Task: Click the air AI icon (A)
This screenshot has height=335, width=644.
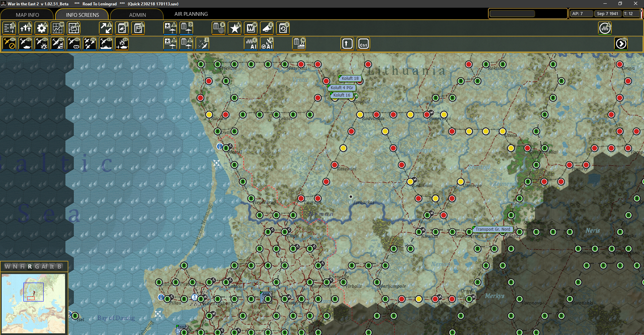Action: click(267, 44)
